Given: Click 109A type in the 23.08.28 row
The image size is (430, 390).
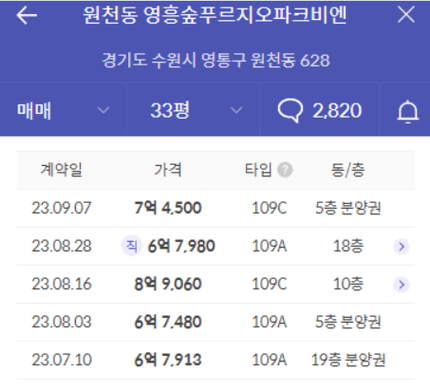Looking at the screenshot, I should (269, 246).
